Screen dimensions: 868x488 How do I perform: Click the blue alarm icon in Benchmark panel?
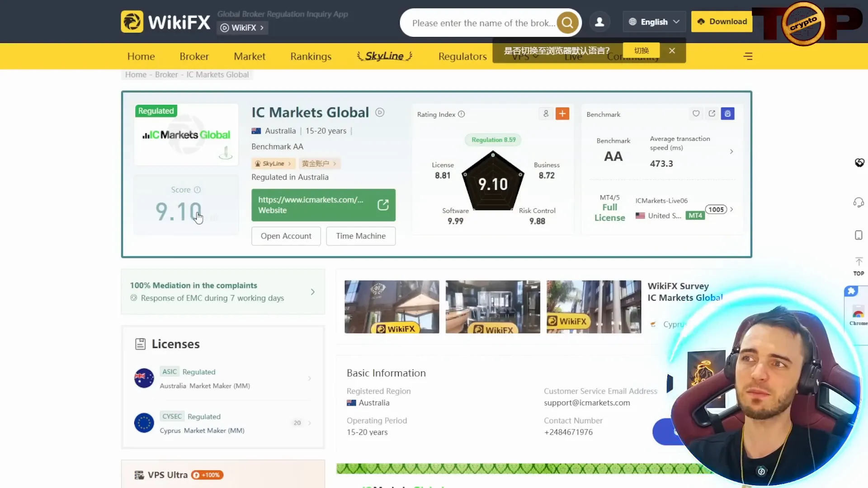pyautogui.click(x=728, y=114)
